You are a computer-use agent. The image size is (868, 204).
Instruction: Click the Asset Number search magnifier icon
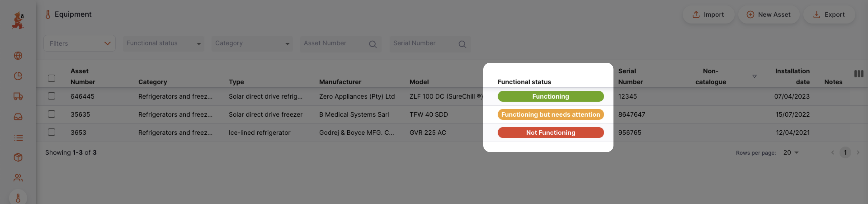tap(373, 44)
